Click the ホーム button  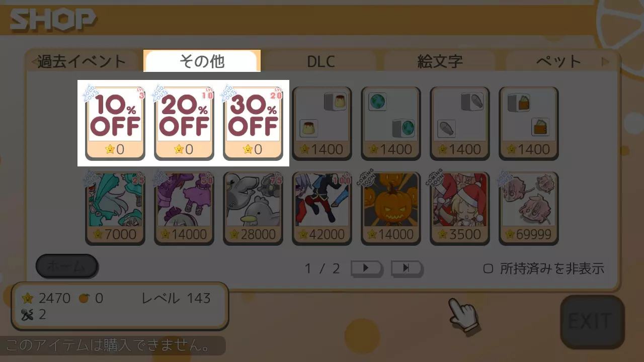coord(66,266)
